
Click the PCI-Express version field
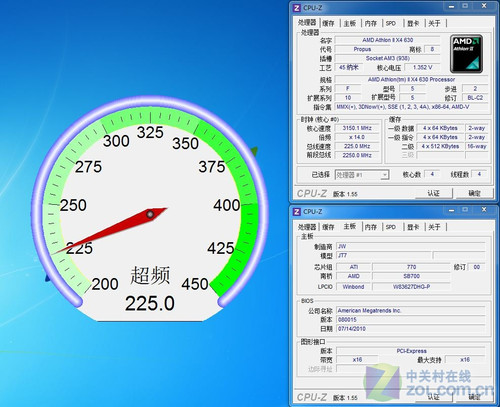(x=411, y=351)
